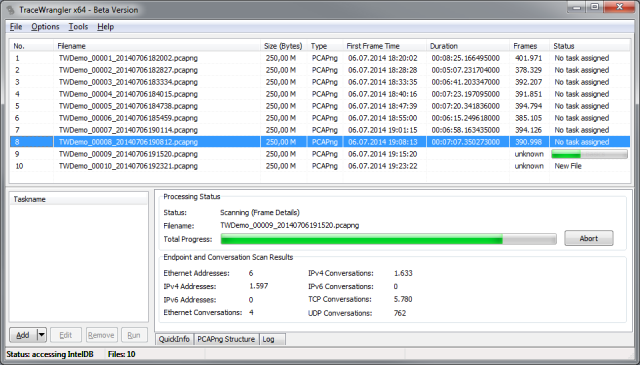Click duration 00:06:15.249618000
Screen dimensions: 640x365
466,118
